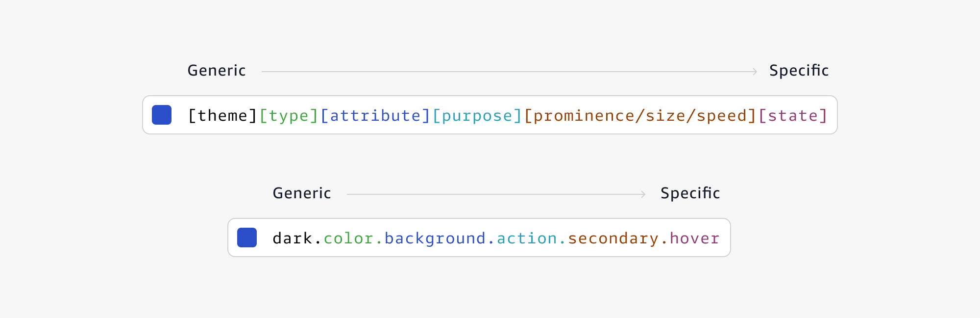Click the upper "Specific" label
This screenshot has height=318, width=980.
coord(799,71)
